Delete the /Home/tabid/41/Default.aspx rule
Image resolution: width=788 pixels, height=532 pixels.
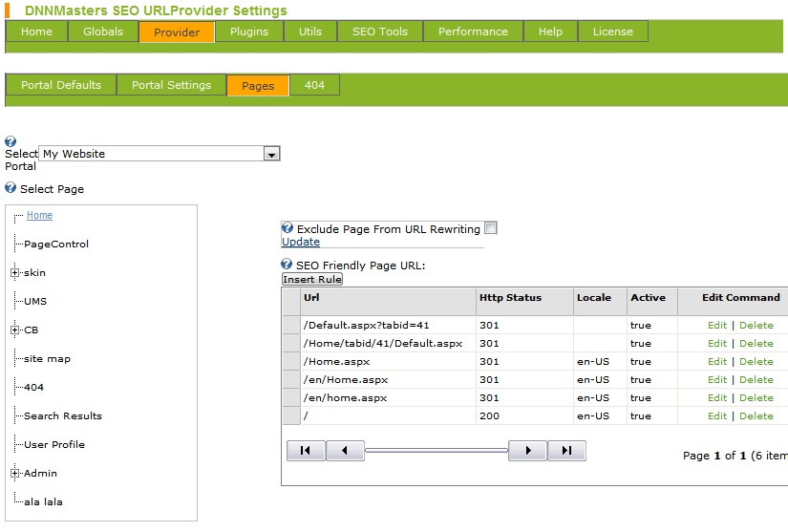point(756,343)
